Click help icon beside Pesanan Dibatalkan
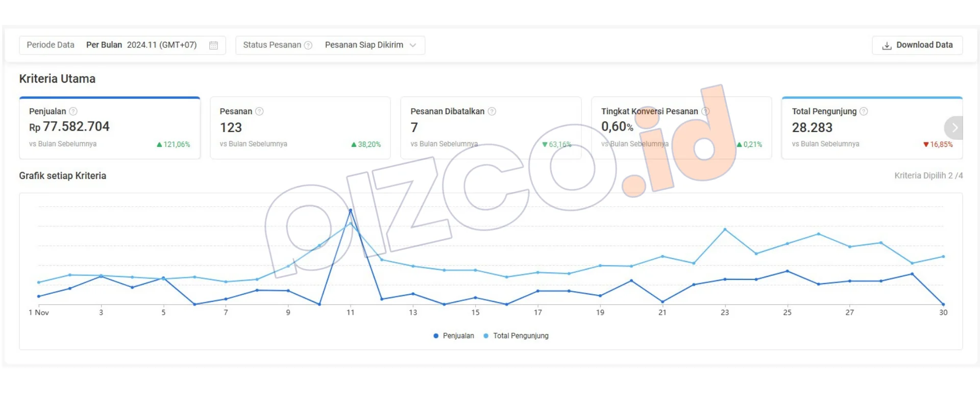This screenshot has width=980, height=408. 492,111
